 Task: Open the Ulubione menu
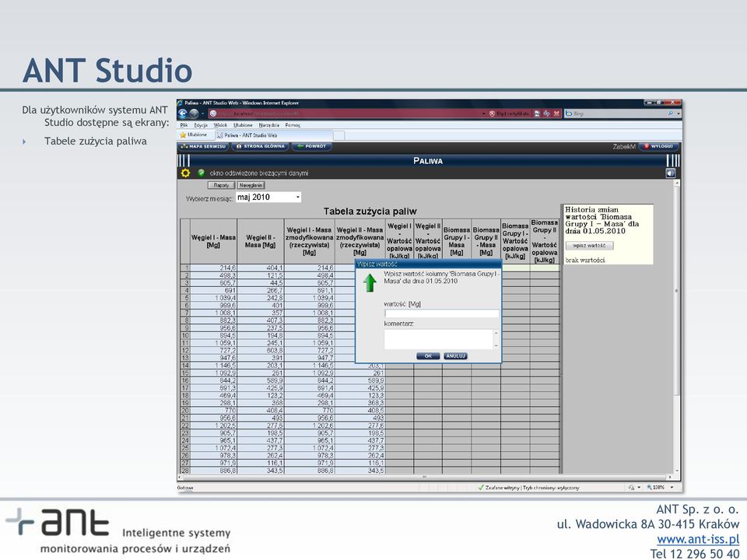tap(243, 125)
